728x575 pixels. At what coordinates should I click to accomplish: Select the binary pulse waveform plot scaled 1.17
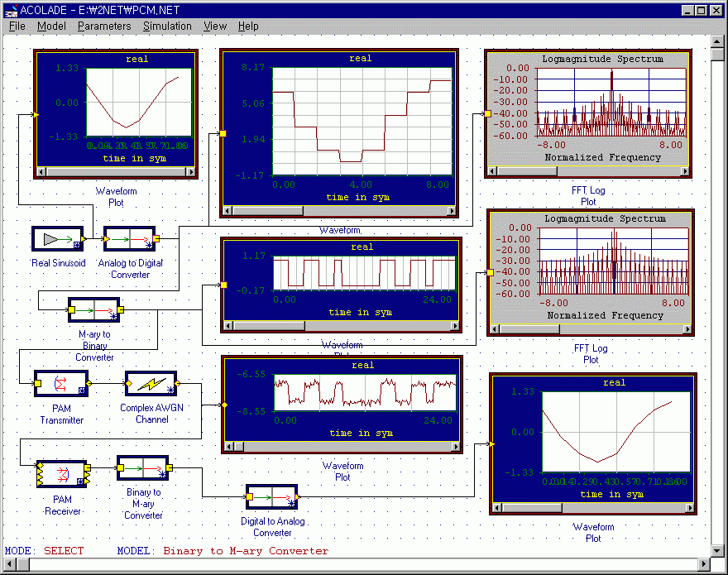pos(341,285)
